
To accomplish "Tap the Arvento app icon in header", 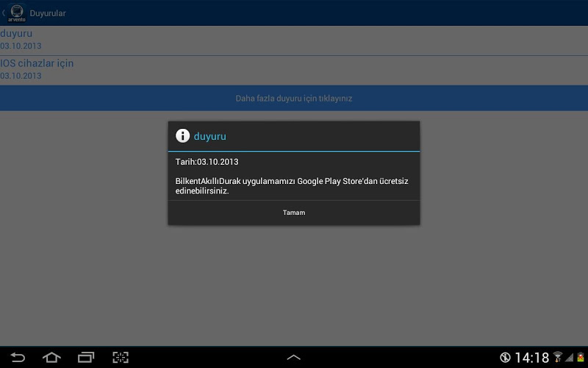I will (17, 13).
